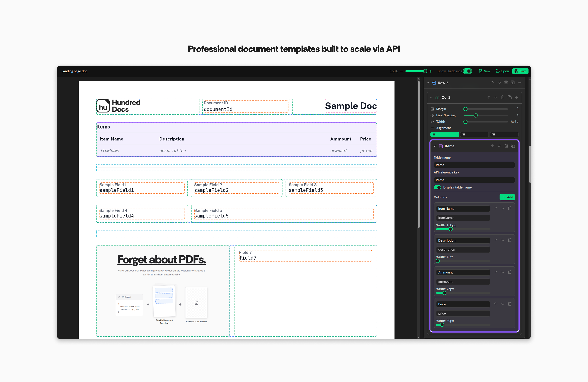This screenshot has height=382, width=588.
Task: Click the API reference key input field
Action: pyautogui.click(x=474, y=180)
